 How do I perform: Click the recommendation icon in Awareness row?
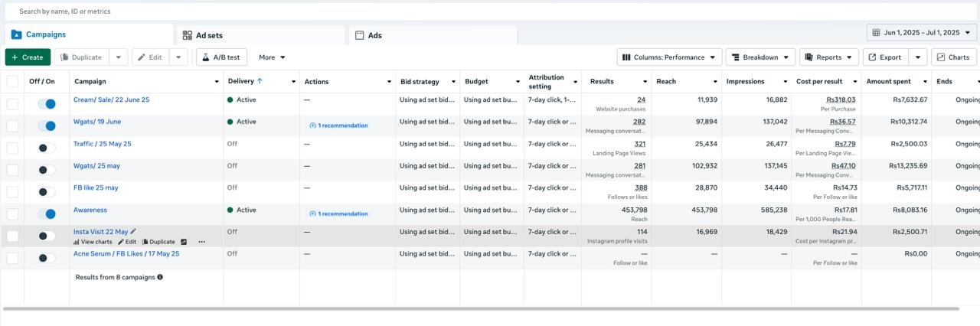click(312, 214)
